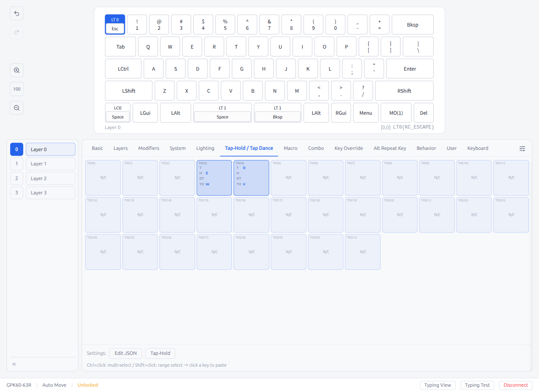Image resolution: width=539 pixels, height=392 pixels.
Task: Disconnect the GPK60-63R keyboard
Action: pos(515,385)
